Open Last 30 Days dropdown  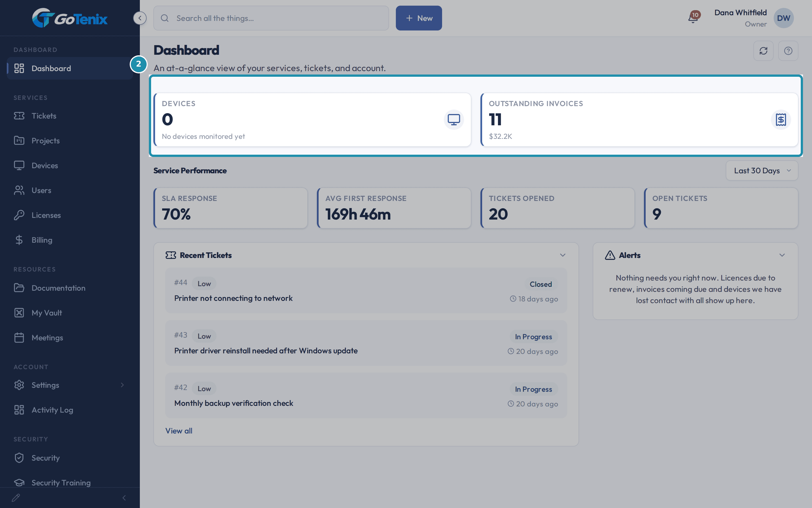[762, 171]
